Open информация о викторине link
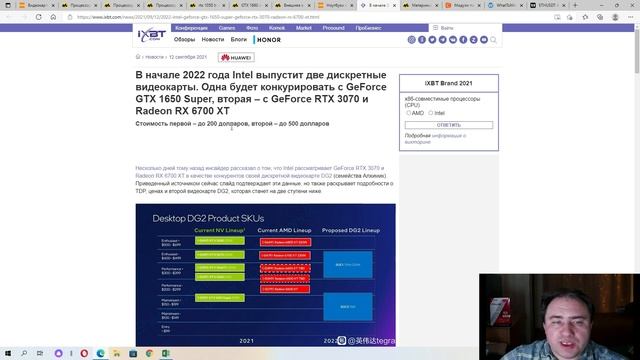 [x=435, y=139]
